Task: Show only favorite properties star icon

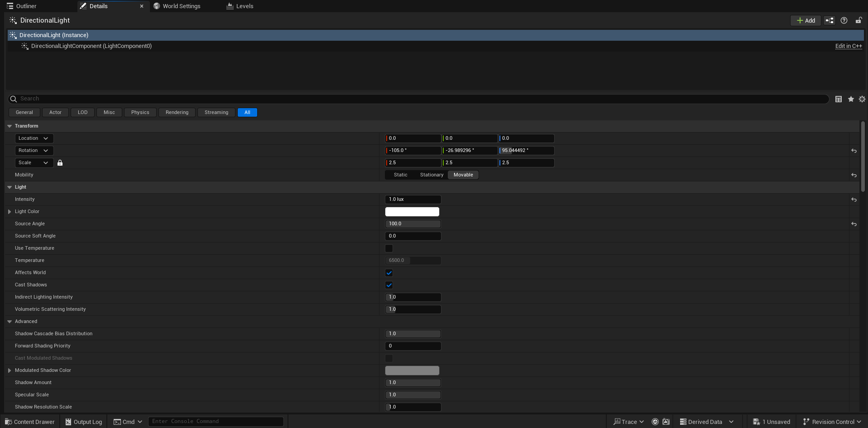Action: pyautogui.click(x=851, y=99)
